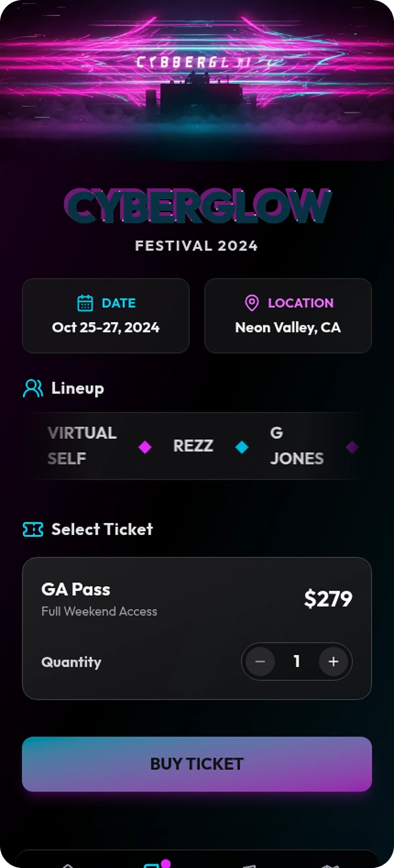Image resolution: width=394 pixels, height=868 pixels.
Task: Click the people icon next to Lineup
Action: (33, 388)
